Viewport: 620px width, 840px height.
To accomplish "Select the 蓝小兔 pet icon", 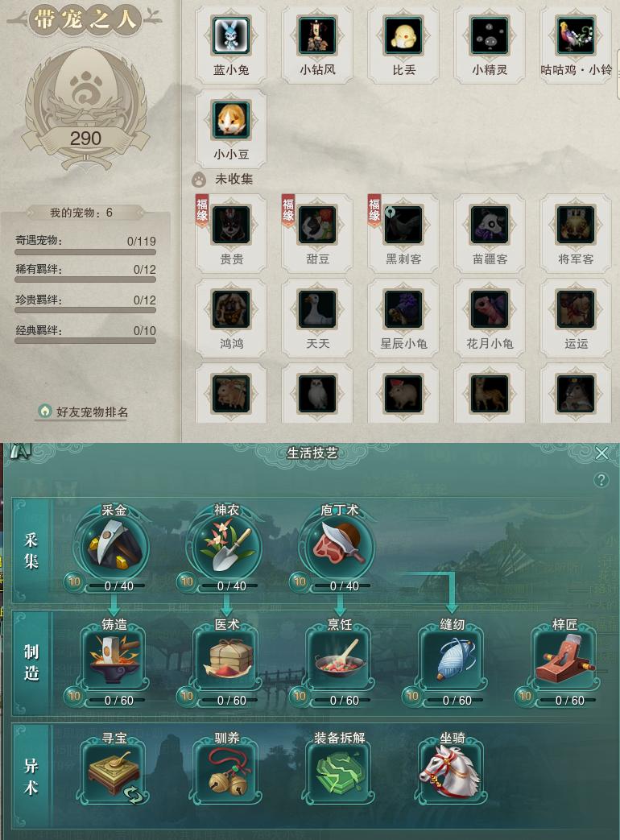I will (231, 36).
